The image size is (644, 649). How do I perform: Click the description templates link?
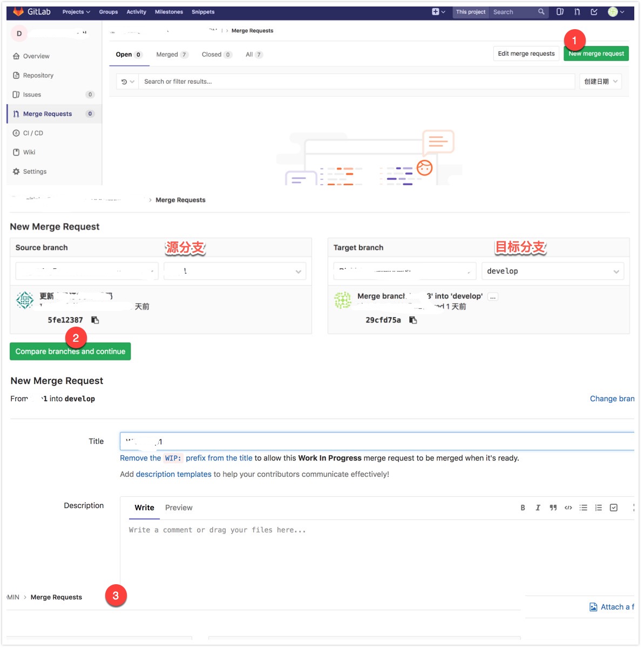click(x=174, y=474)
